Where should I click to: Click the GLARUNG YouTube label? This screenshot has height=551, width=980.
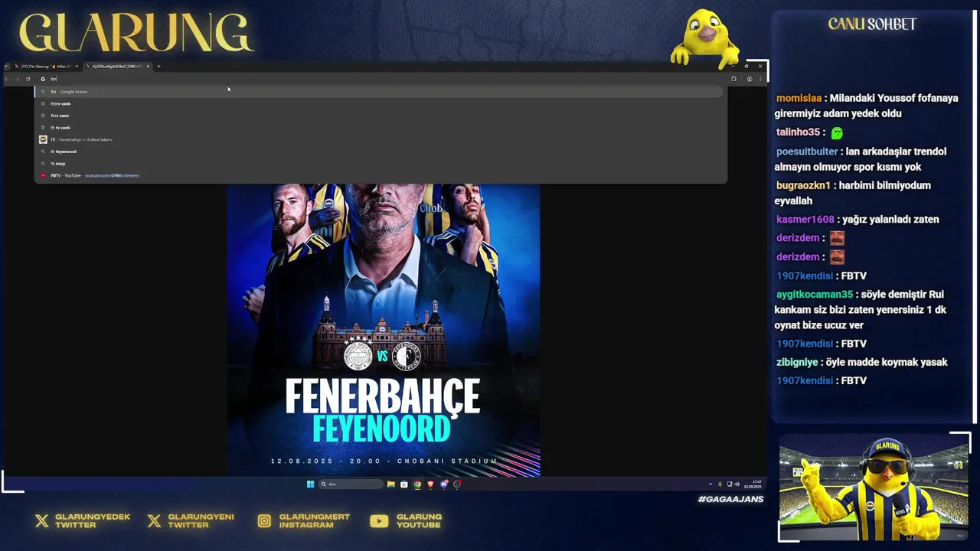pos(419,521)
